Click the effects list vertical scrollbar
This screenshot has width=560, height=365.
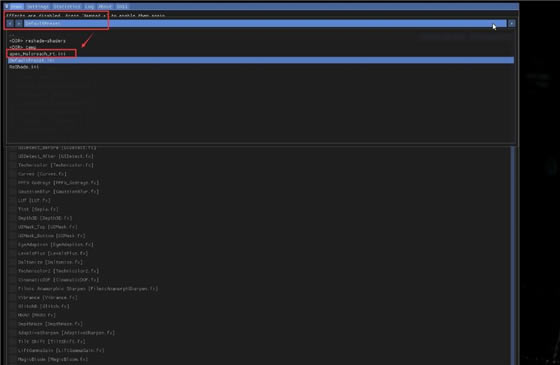tap(513, 255)
